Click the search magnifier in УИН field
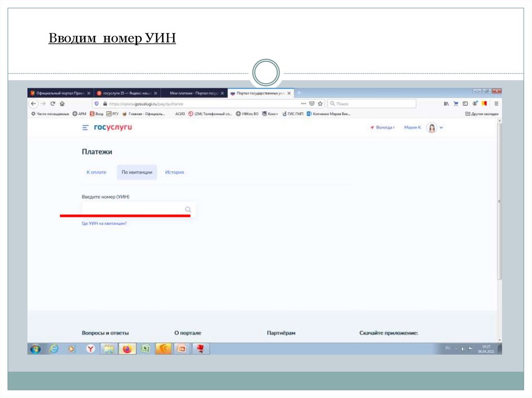532x398 pixels. [188, 210]
